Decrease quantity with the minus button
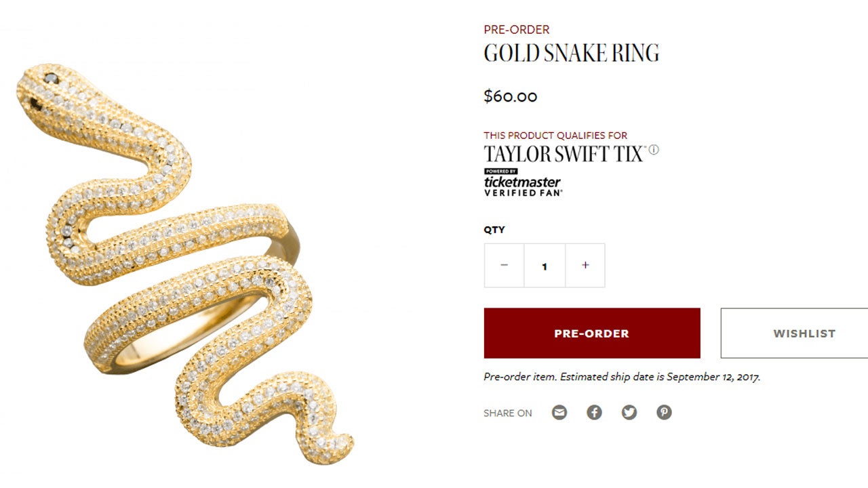The height and width of the screenshot is (488, 868). pyautogui.click(x=504, y=265)
